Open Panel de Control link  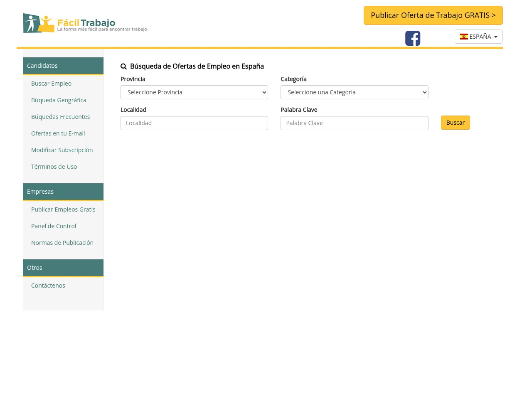[54, 226]
